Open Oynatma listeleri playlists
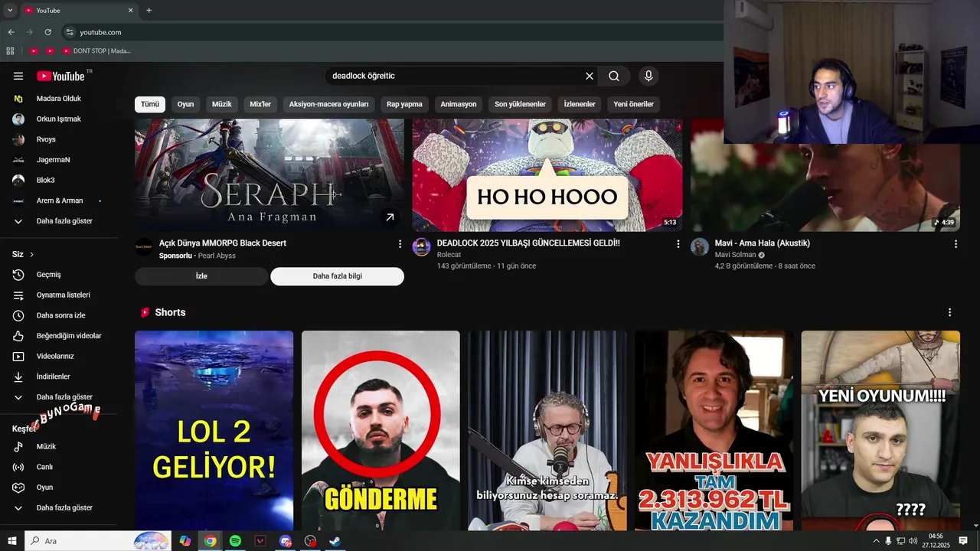Viewport: 980px width, 551px height. coord(61,295)
